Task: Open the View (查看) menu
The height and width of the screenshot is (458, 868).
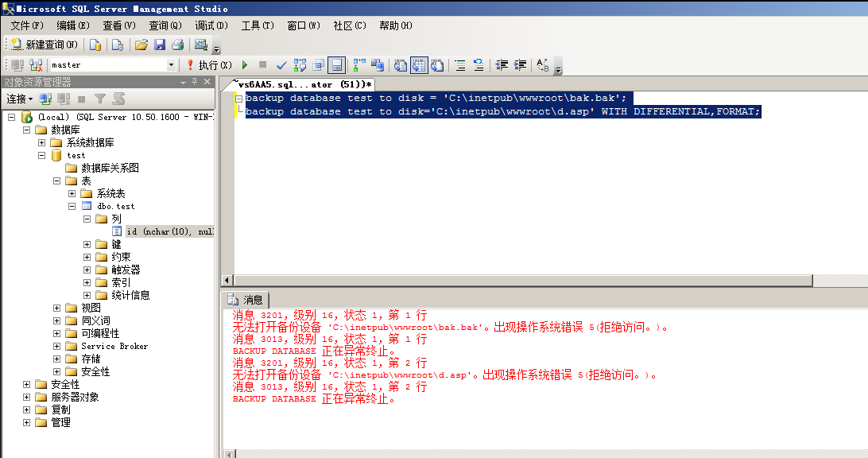Action: tap(119, 25)
